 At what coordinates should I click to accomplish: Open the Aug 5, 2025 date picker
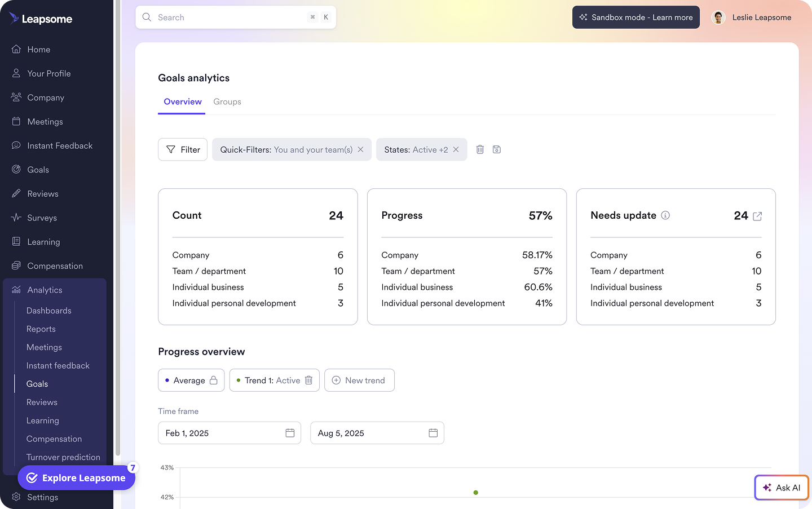(433, 432)
